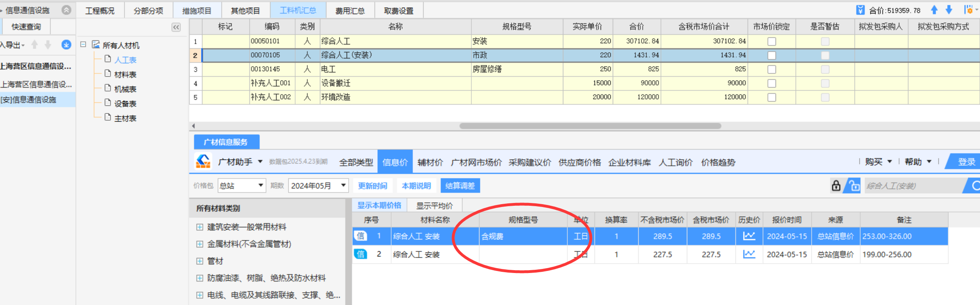Open the column settings gear icon

[x=969, y=10]
